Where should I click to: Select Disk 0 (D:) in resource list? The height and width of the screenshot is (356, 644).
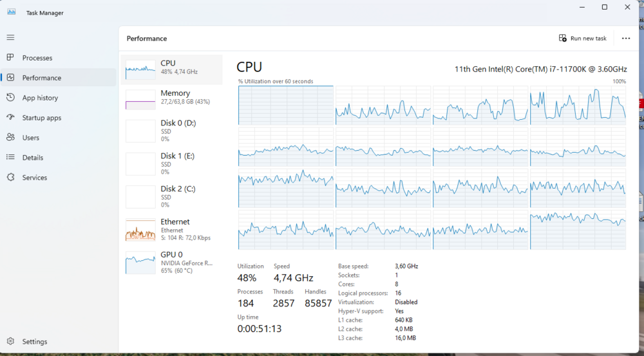(172, 131)
